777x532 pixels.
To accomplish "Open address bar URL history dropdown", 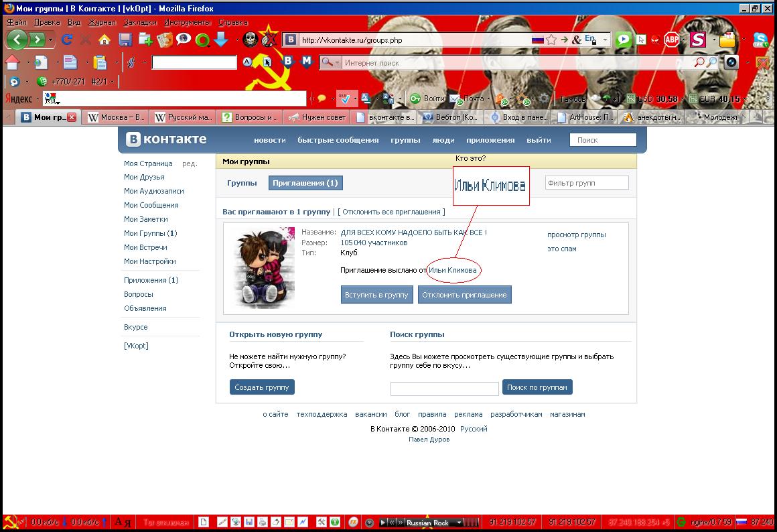I will pos(605,40).
